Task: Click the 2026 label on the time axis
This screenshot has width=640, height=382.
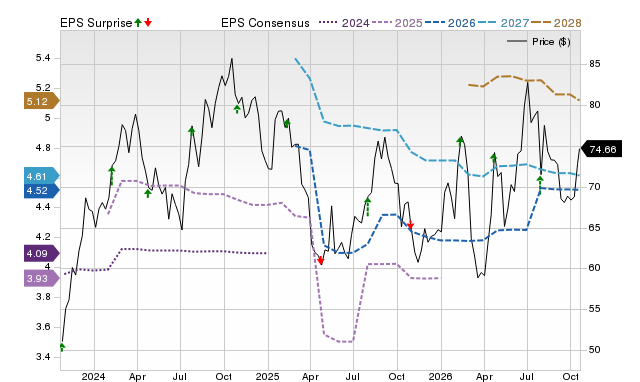Action: pyautogui.click(x=440, y=376)
